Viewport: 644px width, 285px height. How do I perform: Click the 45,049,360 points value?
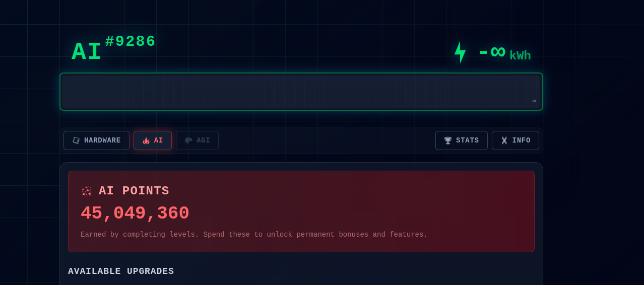[135, 213]
